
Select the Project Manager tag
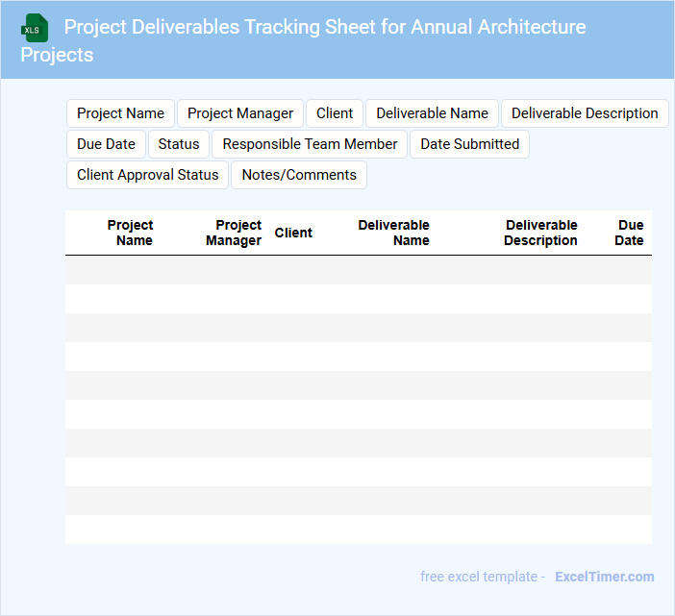point(240,113)
